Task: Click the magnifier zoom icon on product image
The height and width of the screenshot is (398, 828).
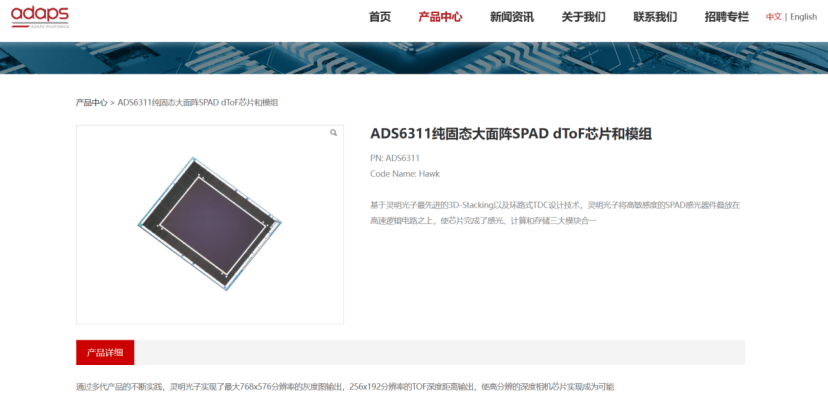Action: [x=333, y=133]
